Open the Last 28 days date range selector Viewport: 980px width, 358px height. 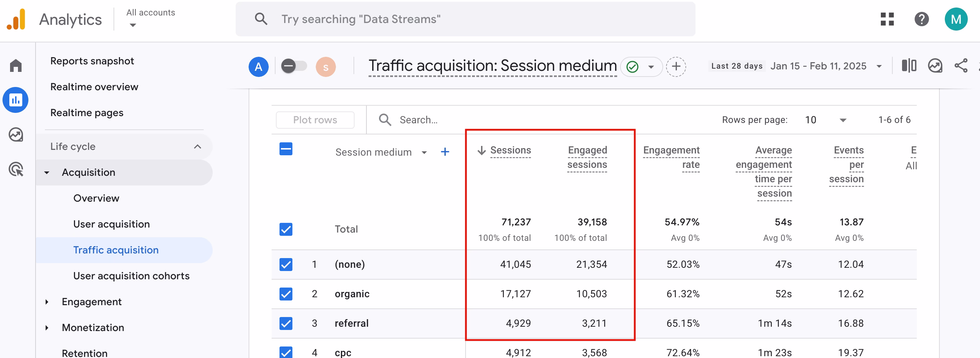pyautogui.click(x=795, y=65)
